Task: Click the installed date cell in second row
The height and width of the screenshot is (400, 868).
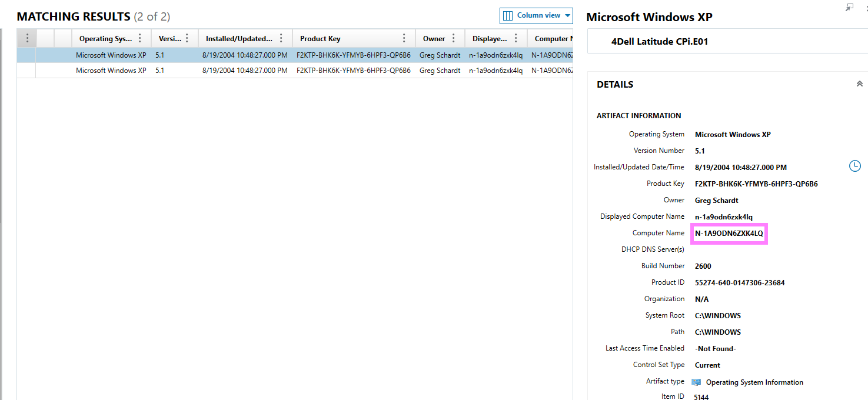Action: tap(245, 70)
